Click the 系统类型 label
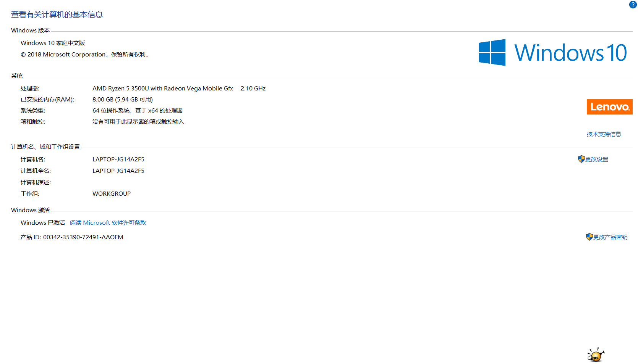Screen dimensions: 638x364 [33, 110]
